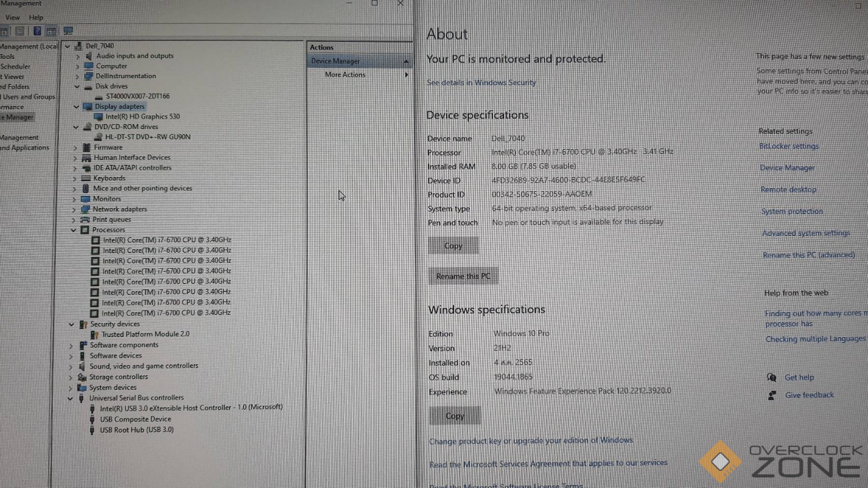Expand the Network adapters node
The width and height of the screenshot is (868, 488).
74,209
